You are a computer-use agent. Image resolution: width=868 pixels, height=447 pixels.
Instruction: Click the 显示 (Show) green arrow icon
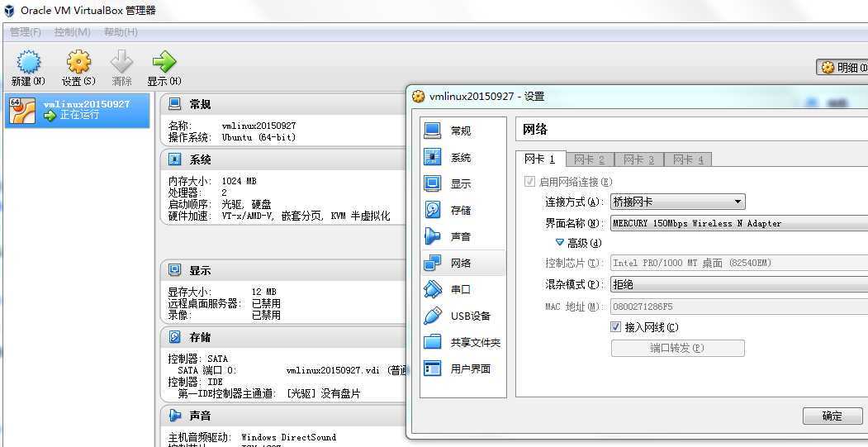pos(164,62)
